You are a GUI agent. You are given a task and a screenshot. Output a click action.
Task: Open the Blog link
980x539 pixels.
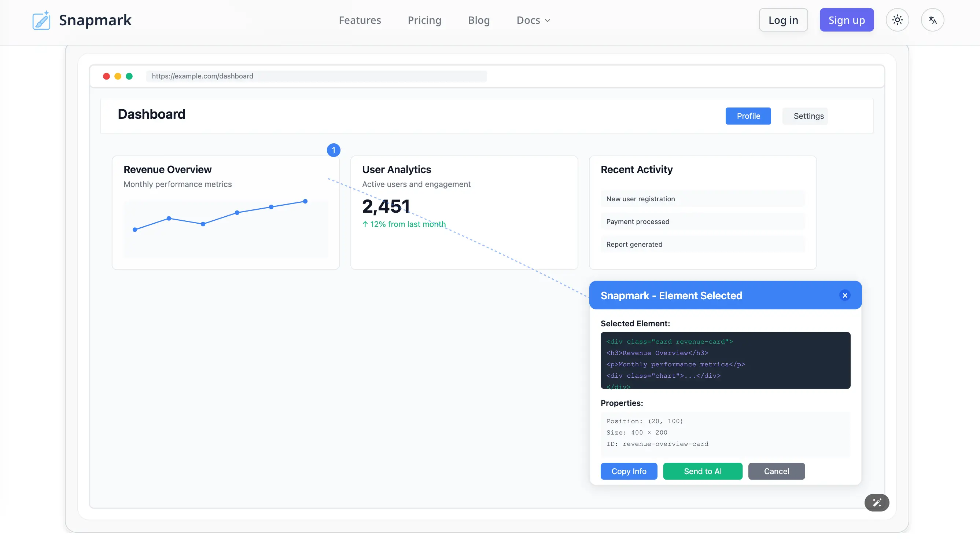[479, 20]
